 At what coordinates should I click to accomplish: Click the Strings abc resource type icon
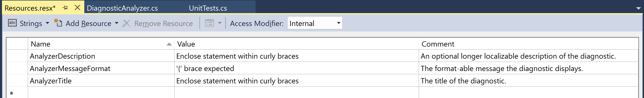point(12,23)
